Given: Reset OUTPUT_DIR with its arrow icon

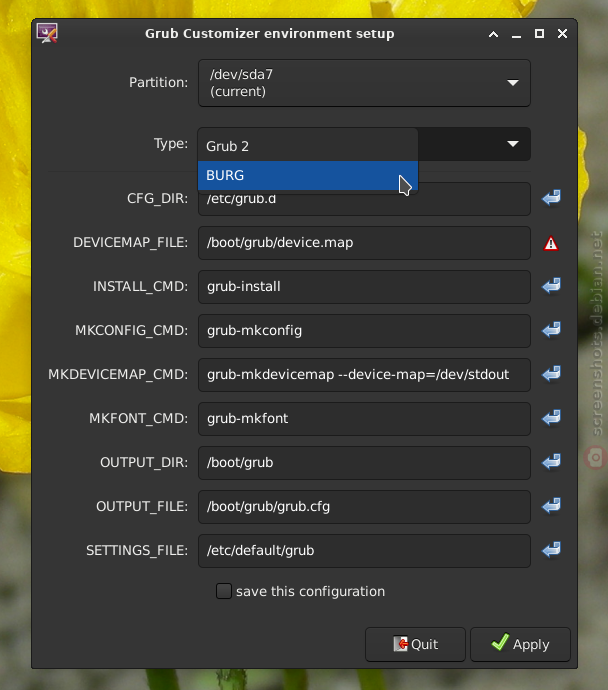Looking at the screenshot, I should pos(551,462).
